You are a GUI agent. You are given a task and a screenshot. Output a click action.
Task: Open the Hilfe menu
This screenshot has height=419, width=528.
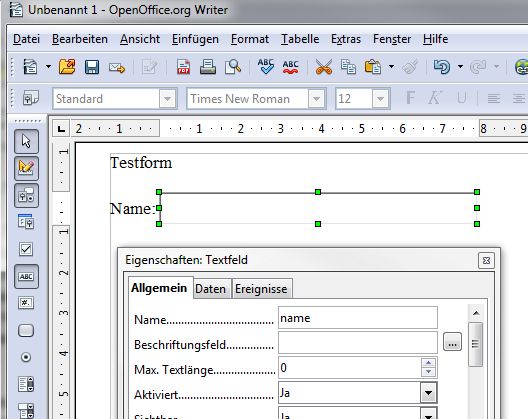pos(435,39)
